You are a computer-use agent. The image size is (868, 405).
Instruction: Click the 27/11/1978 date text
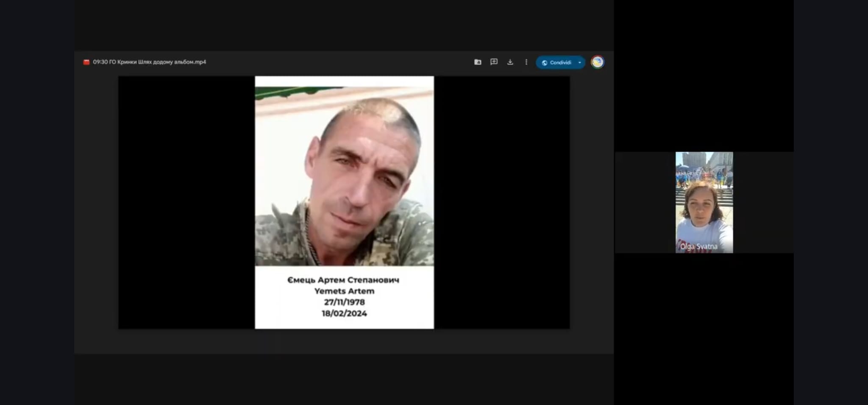click(344, 302)
